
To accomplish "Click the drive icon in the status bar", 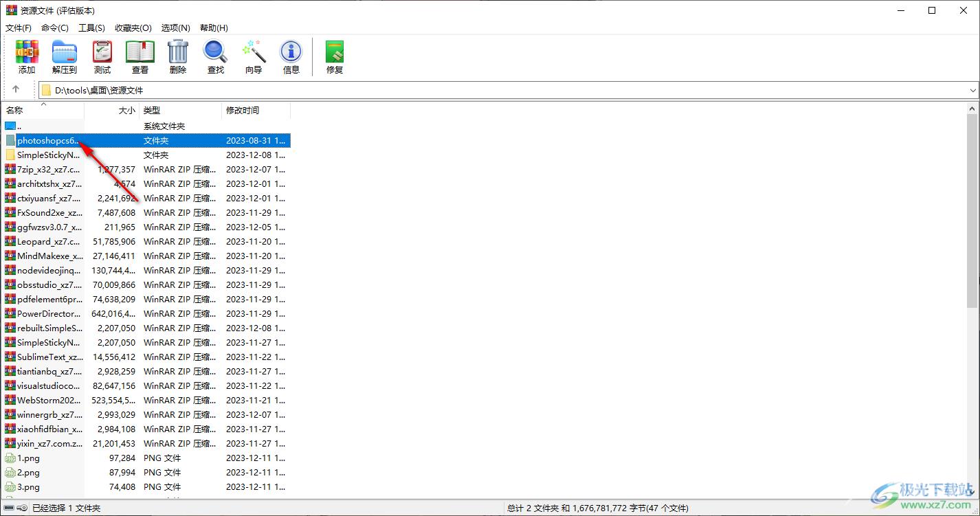I will coord(10,508).
